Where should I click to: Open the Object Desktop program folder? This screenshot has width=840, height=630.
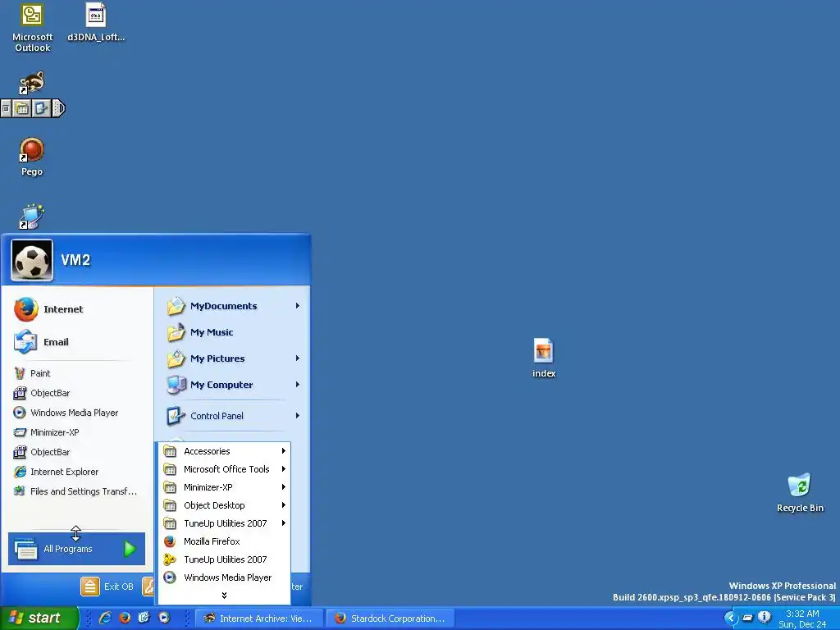point(225,505)
